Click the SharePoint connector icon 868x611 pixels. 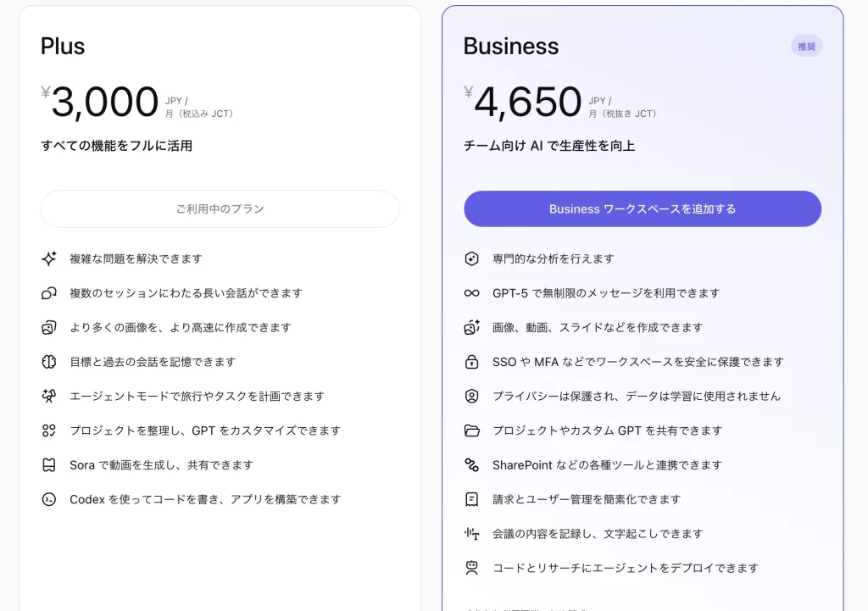tap(472, 465)
